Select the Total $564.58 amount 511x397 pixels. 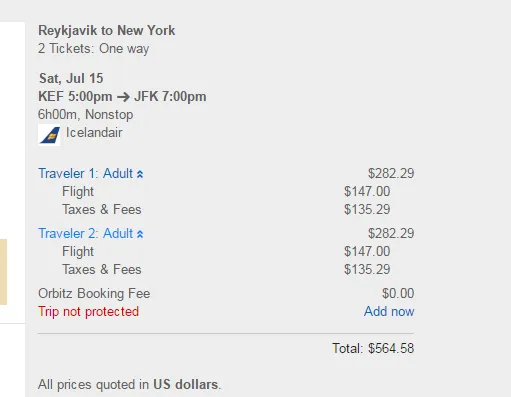[391, 348]
